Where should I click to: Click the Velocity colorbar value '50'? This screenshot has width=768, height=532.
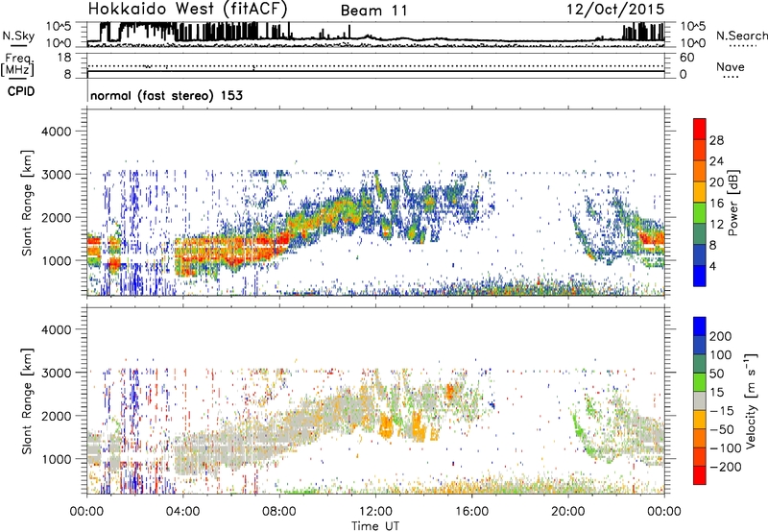pos(716,374)
